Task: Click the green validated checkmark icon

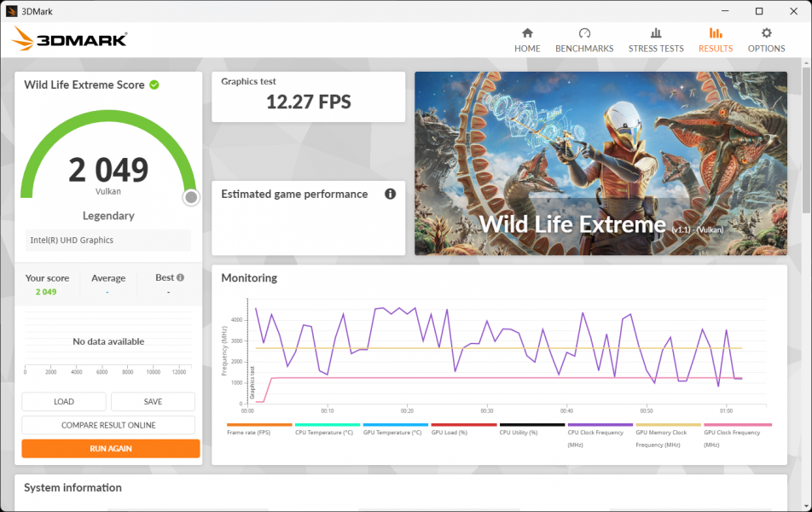Action: [154, 84]
